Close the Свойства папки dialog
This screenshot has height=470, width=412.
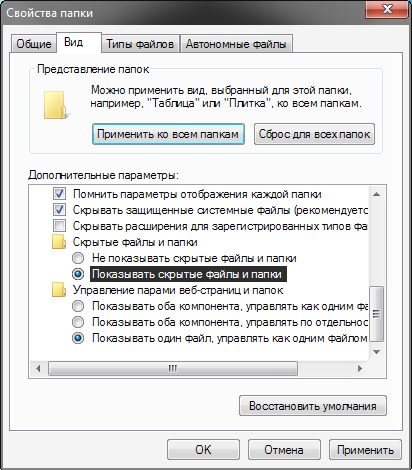click(387, 9)
